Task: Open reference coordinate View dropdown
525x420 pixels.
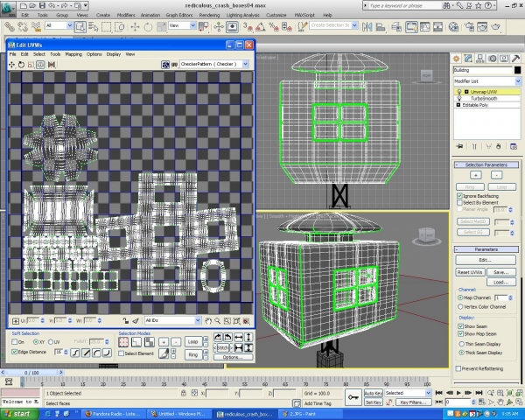Action: click(x=182, y=25)
